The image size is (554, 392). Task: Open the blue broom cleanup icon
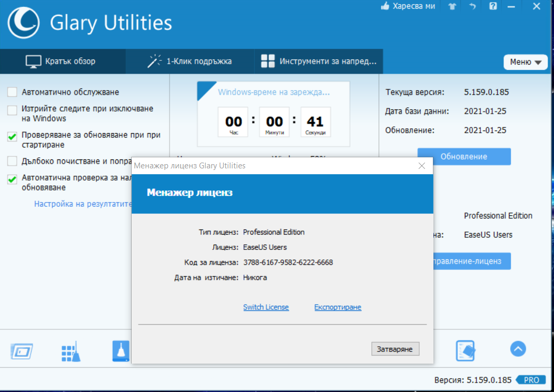click(x=121, y=351)
